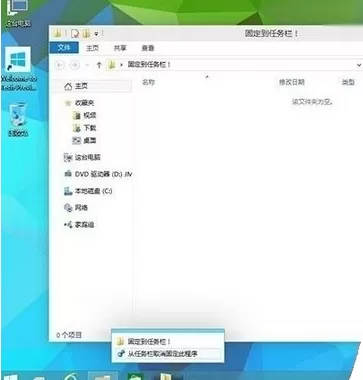Go back with the Back arrow button
This screenshot has height=380, width=363.
pos(60,65)
